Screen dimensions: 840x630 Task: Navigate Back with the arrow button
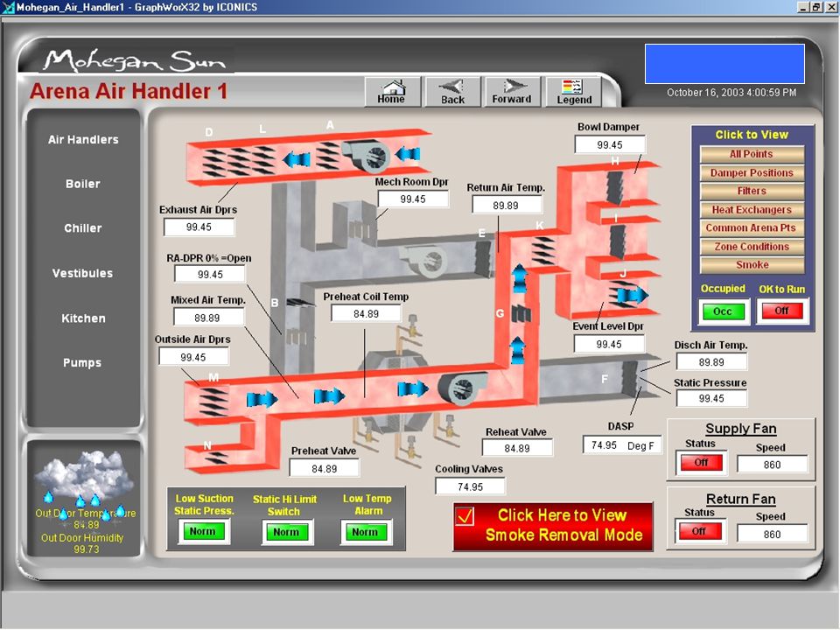click(x=452, y=92)
